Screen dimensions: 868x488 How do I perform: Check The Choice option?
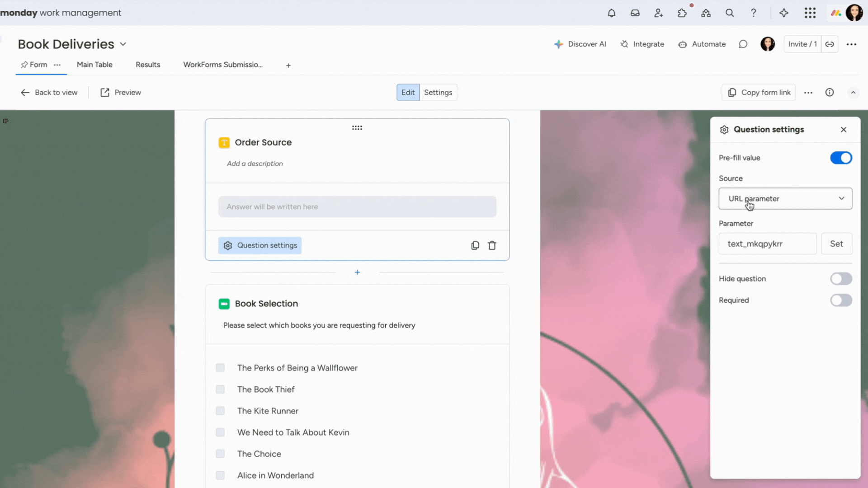pos(220,454)
